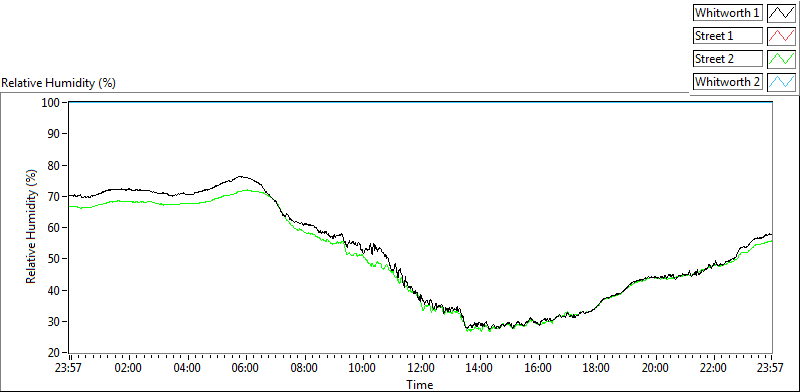The image size is (800, 392).
Task: Click the 22:00 time axis label
Action: tap(714, 368)
